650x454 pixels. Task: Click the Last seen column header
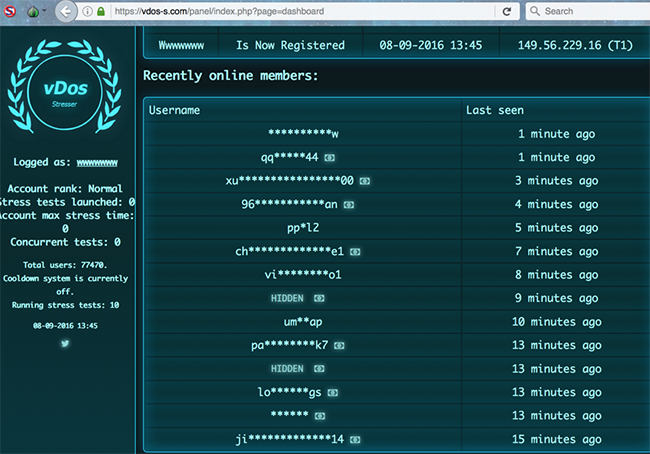495,110
